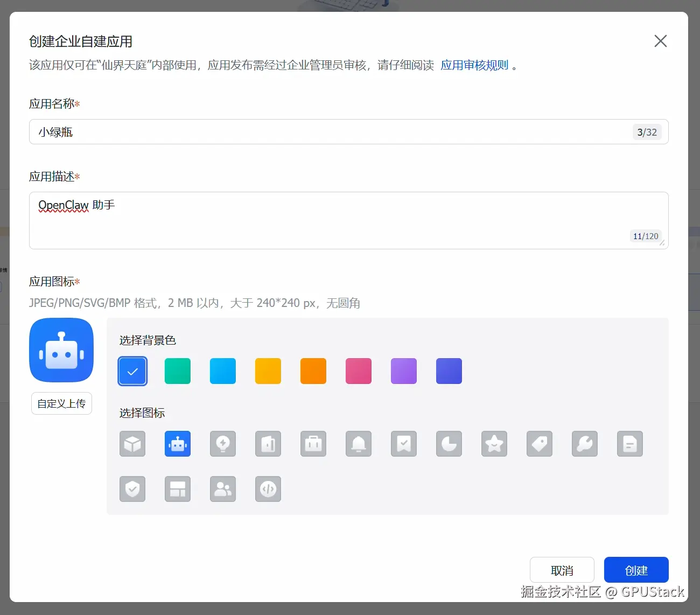This screenshot has height=615, width=700.
Task: Choose the building icon
Action: (x=268, y=444)
